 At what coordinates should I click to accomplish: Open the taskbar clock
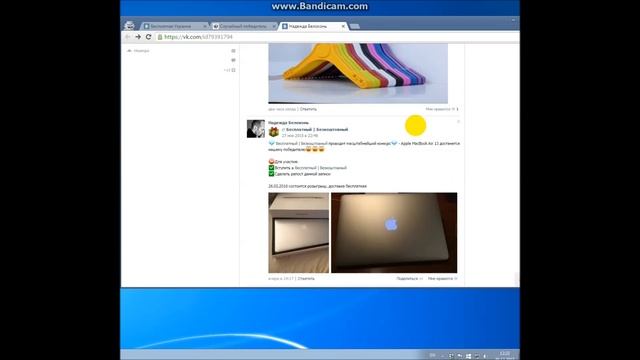tap(504, 355)
